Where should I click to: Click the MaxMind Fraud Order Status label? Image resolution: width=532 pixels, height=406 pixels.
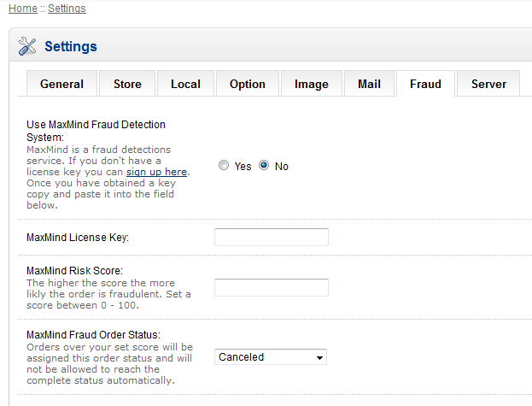pos(94,334)
